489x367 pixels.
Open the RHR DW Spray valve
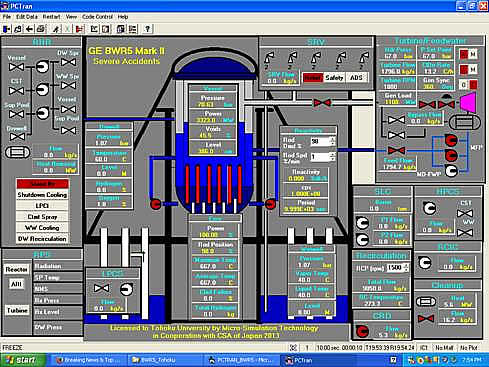click(68, 62)
